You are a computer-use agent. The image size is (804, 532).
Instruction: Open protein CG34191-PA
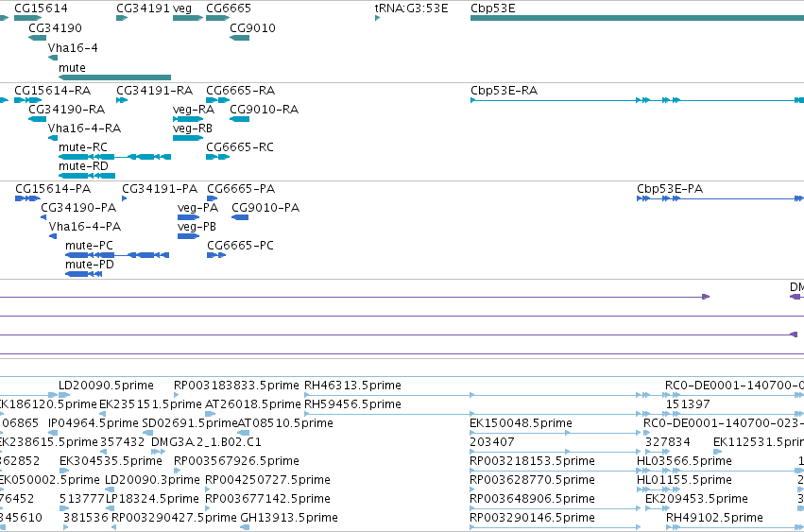tap(160, 189)
